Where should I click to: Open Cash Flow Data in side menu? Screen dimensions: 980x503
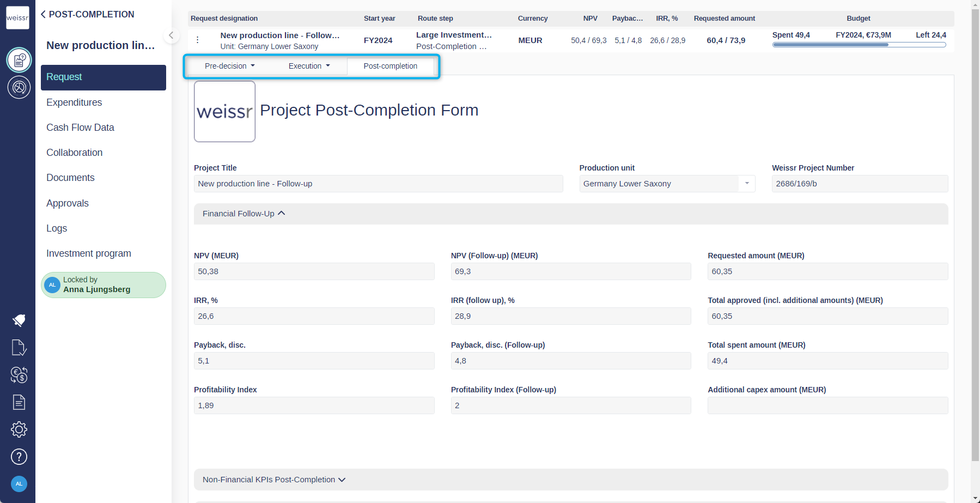[80, 128]
